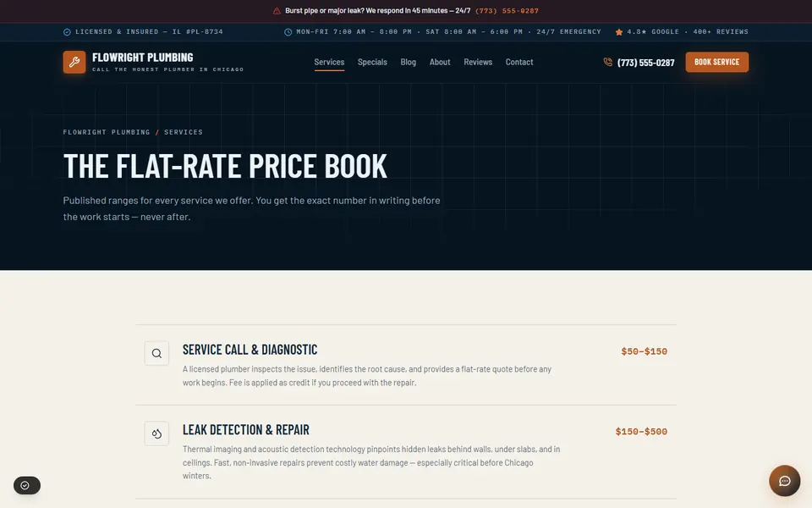Open the Services nav item
812x508 pixels.
pyautogui.click(x=329, y=62)
